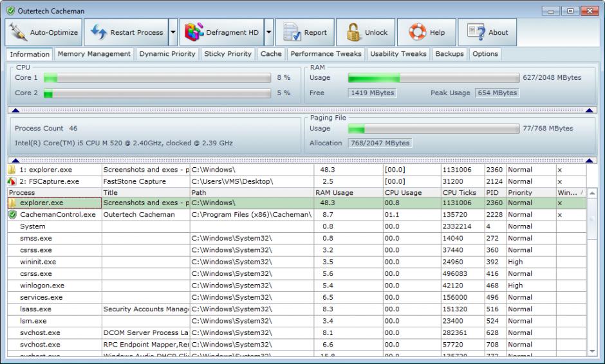This screenshot has height=364, width=605.
Task: Click the Restart Process button
Action: pos(126,32)
